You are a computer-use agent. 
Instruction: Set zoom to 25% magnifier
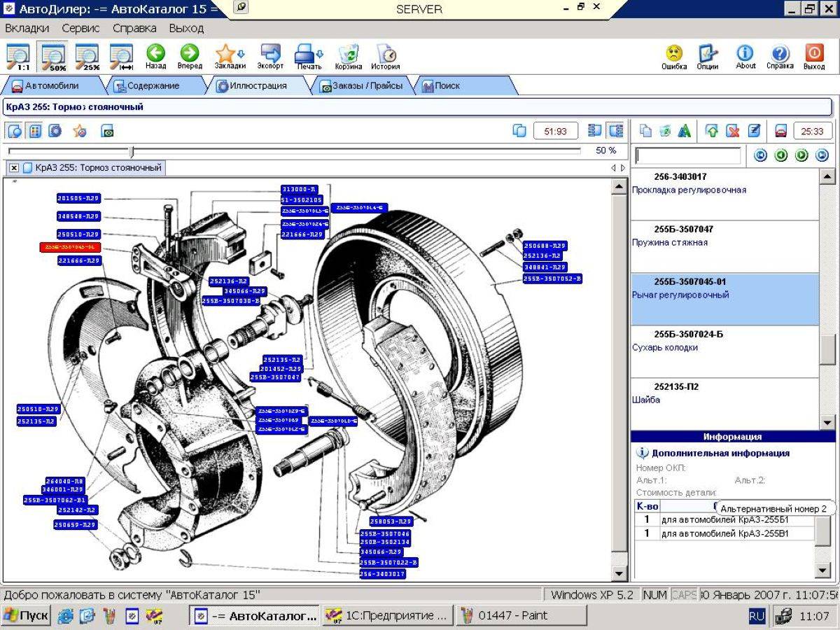point(87,57)
